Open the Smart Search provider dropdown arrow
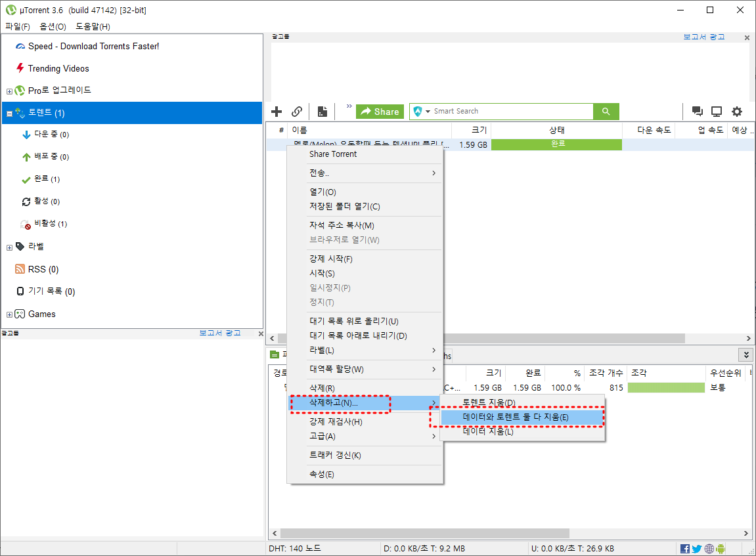The height and width of the screenshot is (556, 756). pyautogui.click(x=428, y=112)
